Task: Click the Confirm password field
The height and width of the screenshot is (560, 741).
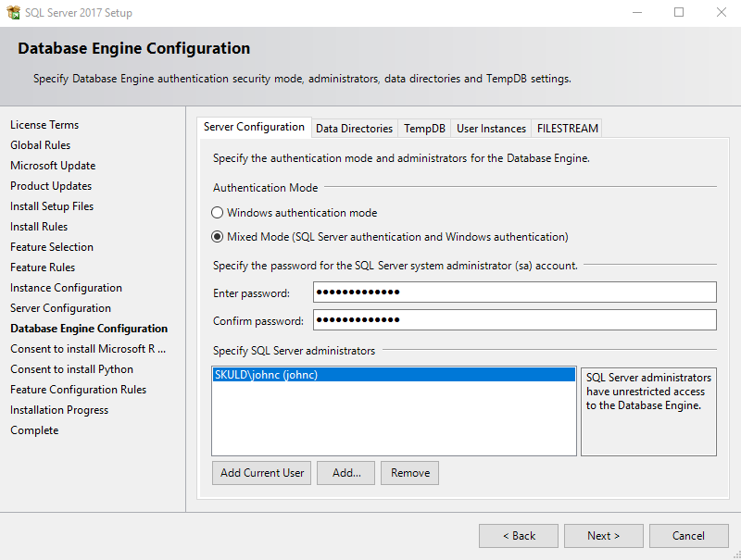Action: tap(515, 320)
